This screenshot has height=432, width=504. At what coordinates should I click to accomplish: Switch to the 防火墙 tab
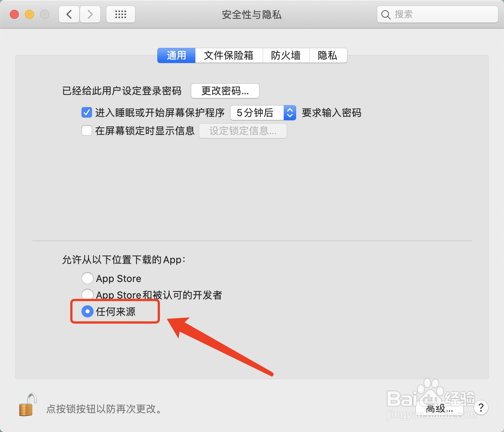(x=286, y=55)
